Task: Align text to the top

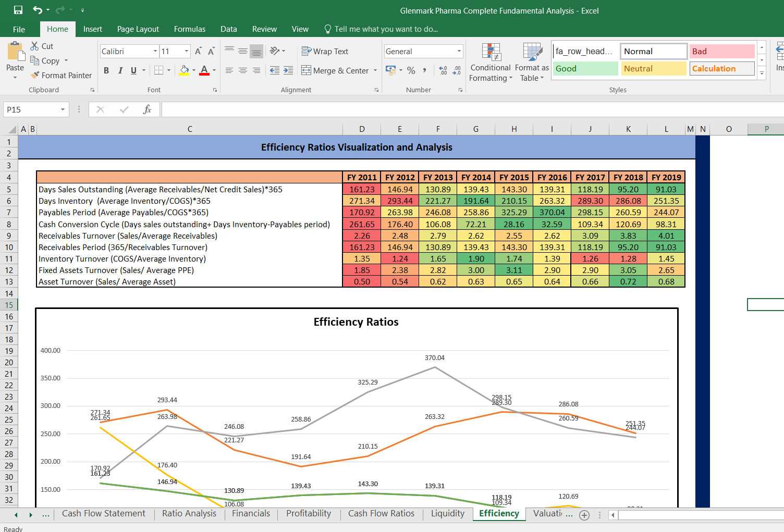Action: [229, 51]
